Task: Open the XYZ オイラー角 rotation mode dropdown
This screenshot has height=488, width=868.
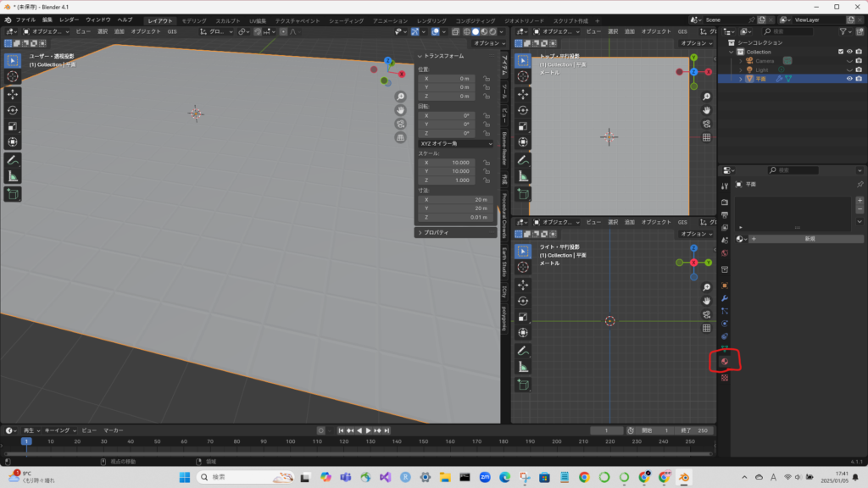Action: point(455,143)
